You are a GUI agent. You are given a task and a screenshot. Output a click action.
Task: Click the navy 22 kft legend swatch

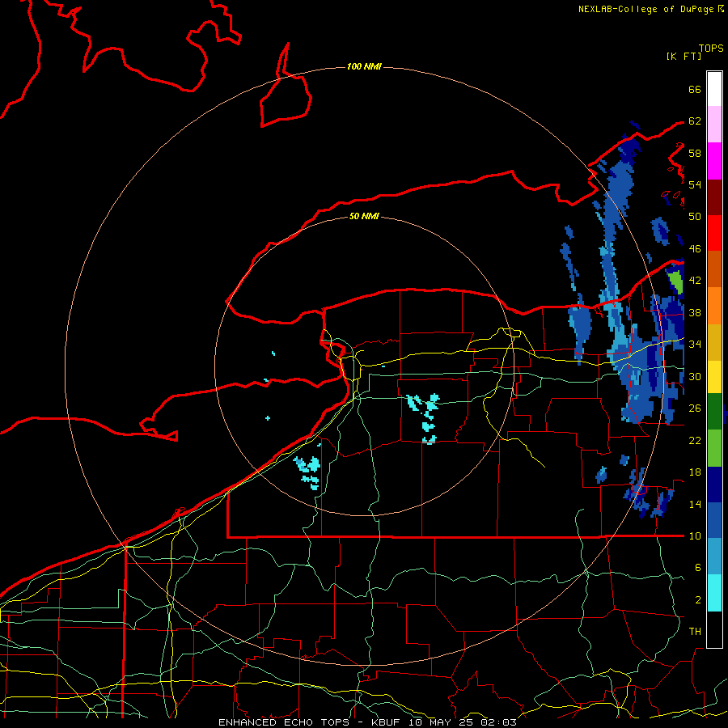(714, 485)
